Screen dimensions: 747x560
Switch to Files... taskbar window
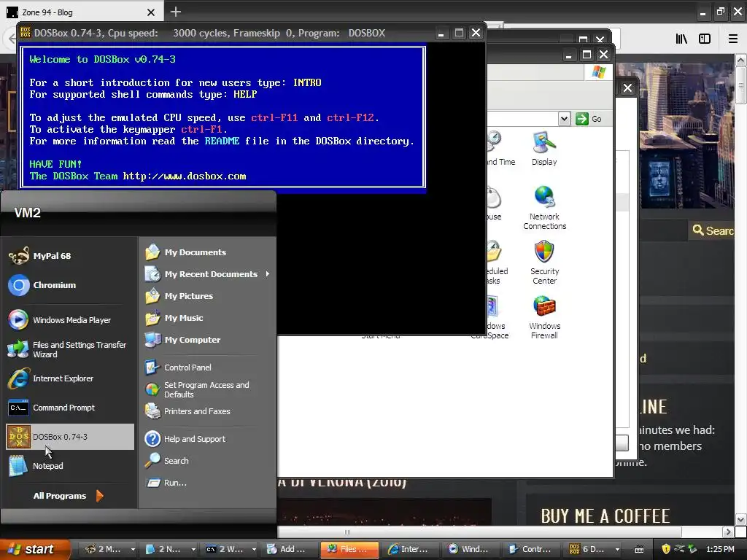click(349, 550)
